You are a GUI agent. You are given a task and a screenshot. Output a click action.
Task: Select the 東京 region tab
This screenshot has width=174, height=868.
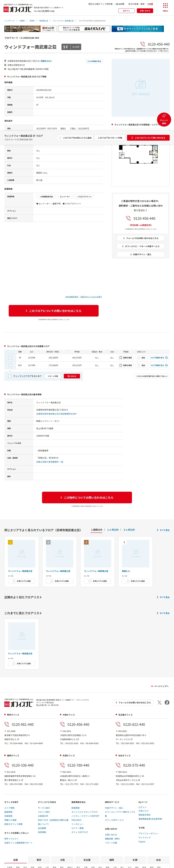click(x=39, y=860)
